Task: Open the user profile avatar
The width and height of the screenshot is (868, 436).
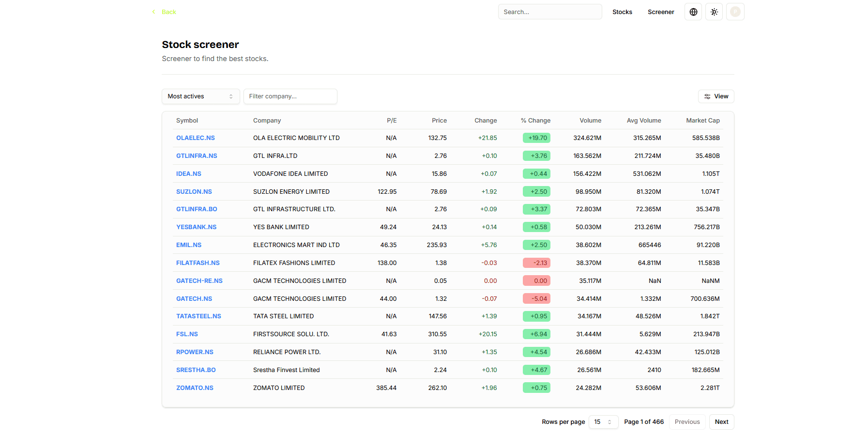Action: tap(735, 12)
